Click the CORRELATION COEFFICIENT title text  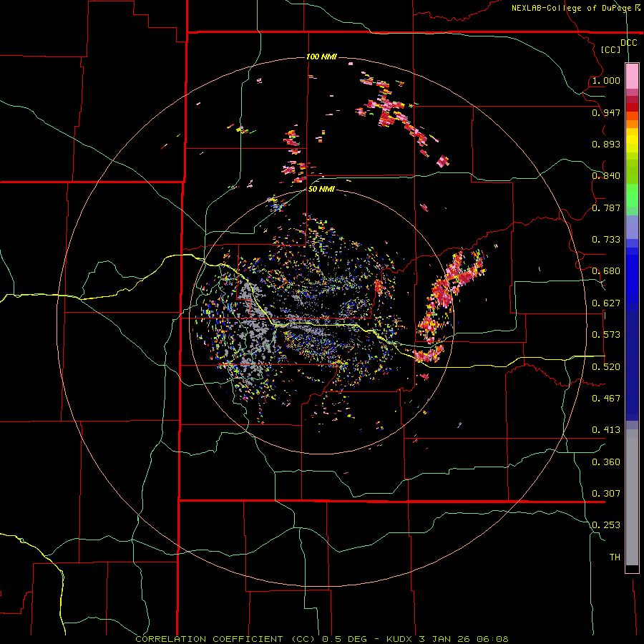tap(209, 639)
